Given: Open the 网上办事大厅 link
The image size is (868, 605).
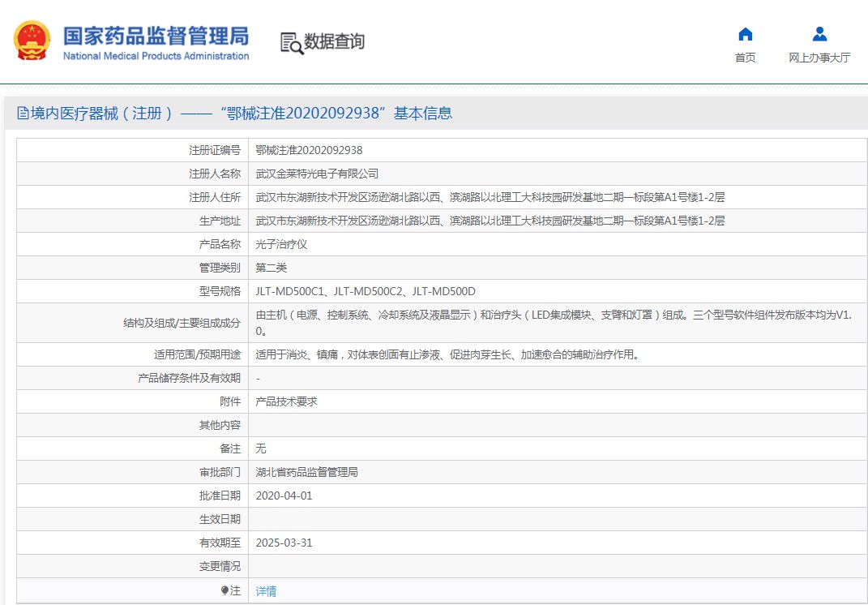Looking at the screenshot, I should [x=819, y=58].
